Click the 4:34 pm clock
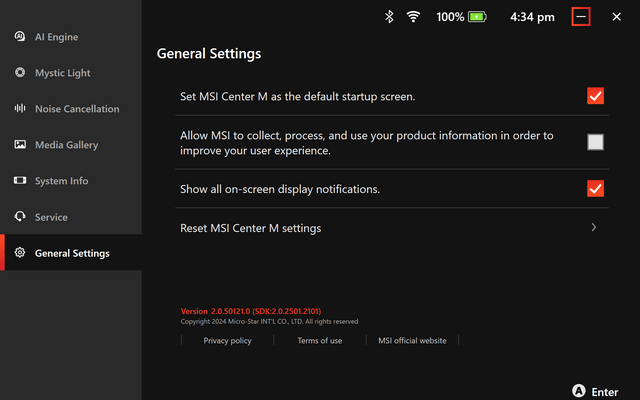The image size is (640, 400). (532, 17)
